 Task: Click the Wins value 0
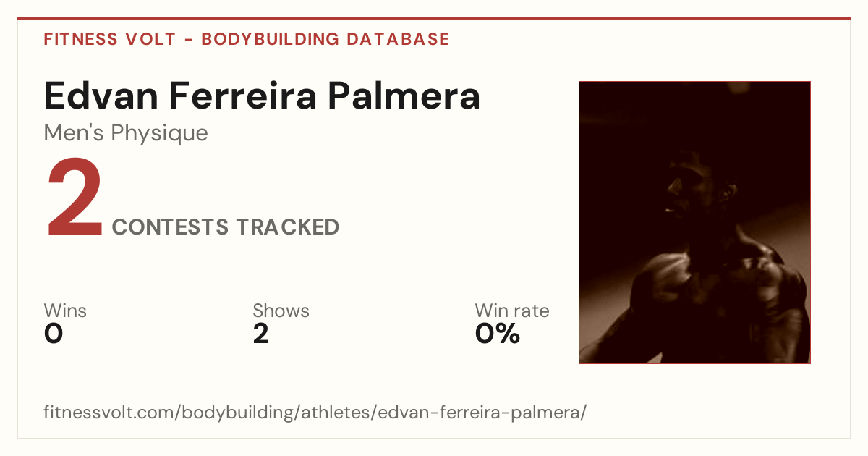[54, 334]
